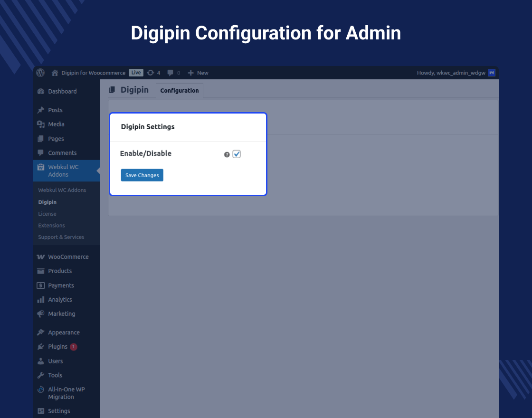
Task: Switch to the Configuration tab
Action: tap(180, 91)
